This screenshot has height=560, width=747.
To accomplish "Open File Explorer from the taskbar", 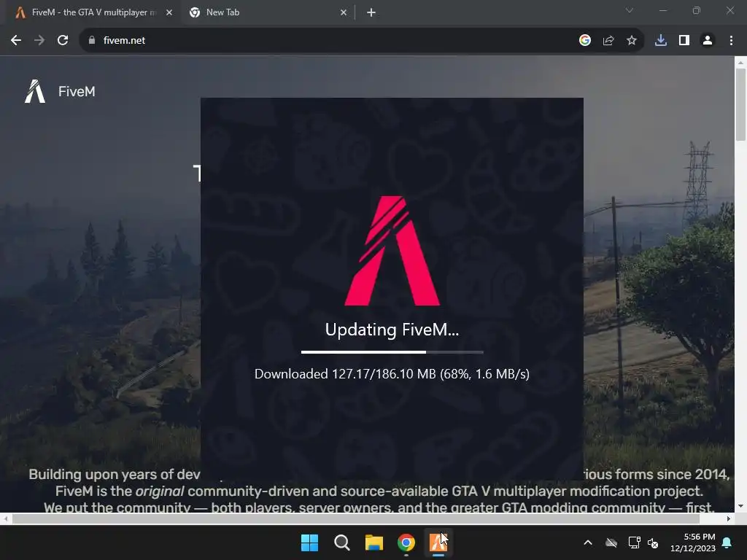I will point(374,542).
